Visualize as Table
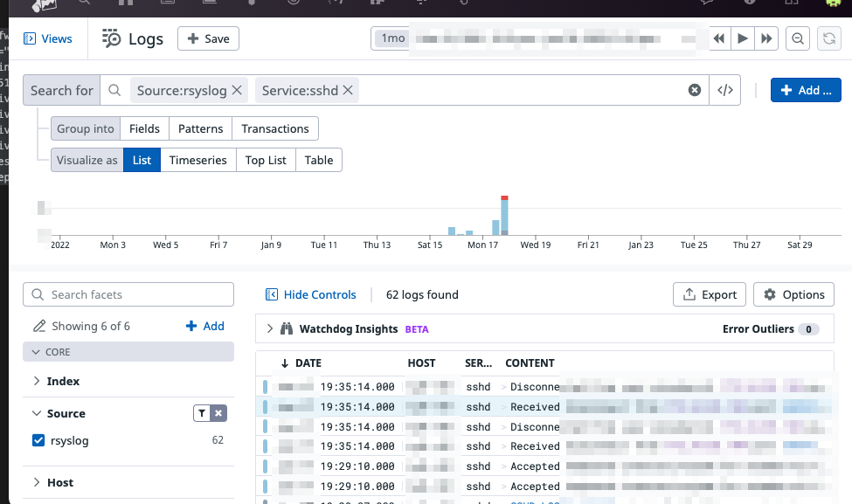The height and width of the screenshot is (504, 852). [x=318, y=160]
